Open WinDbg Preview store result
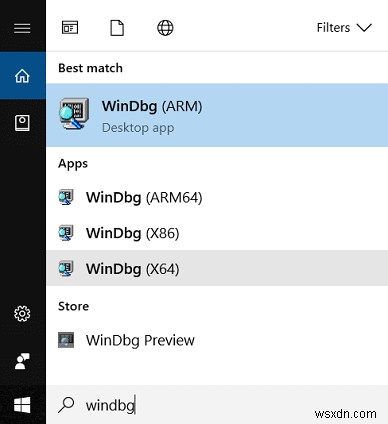The image size is (388, 424). [217, 340]
